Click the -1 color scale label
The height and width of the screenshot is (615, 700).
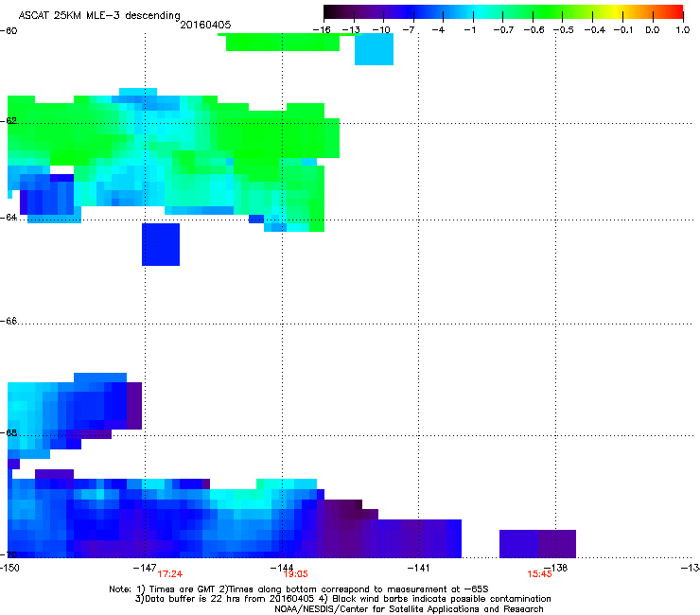coord(469,30)
